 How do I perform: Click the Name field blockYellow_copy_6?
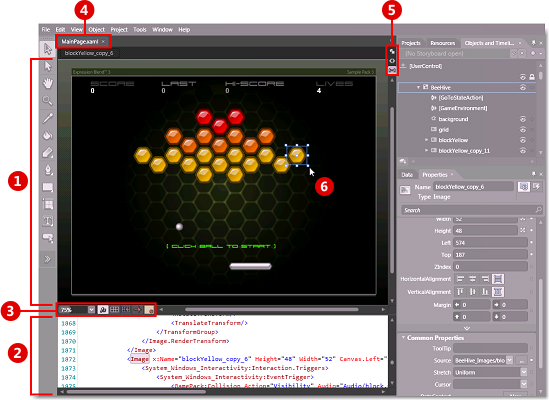click(x=473, y=187)
